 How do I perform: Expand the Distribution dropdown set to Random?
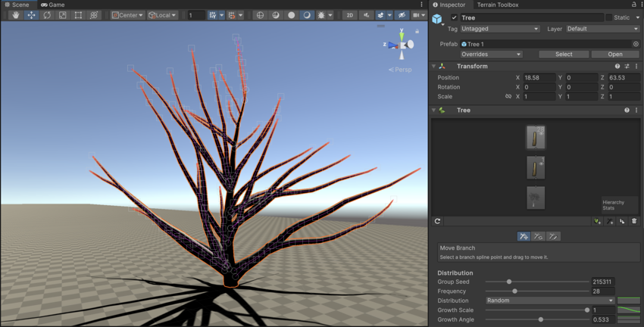coord(550,301)
